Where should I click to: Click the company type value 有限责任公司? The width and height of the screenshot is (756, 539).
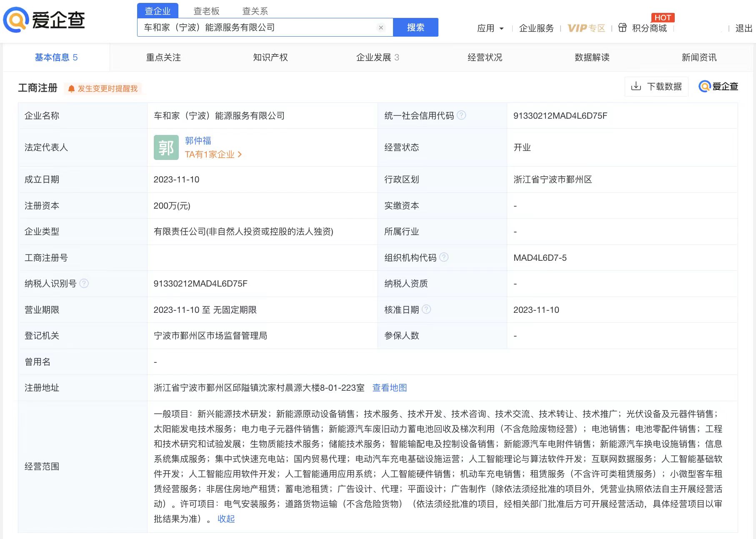pos(243,232)
